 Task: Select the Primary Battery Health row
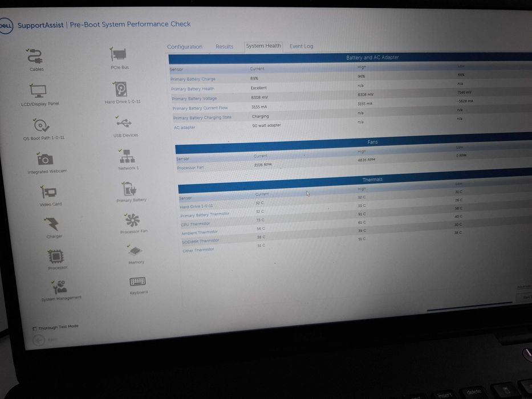351,87
